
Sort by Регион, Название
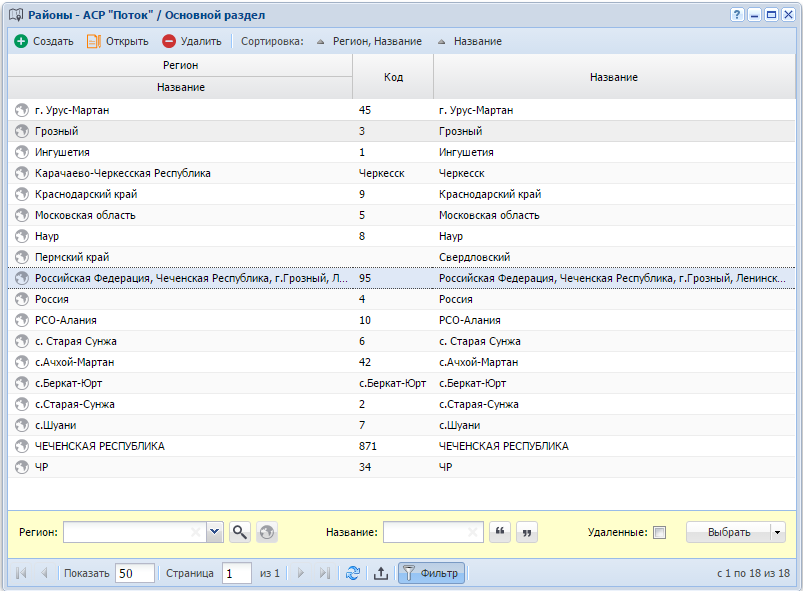coord(370,41)
